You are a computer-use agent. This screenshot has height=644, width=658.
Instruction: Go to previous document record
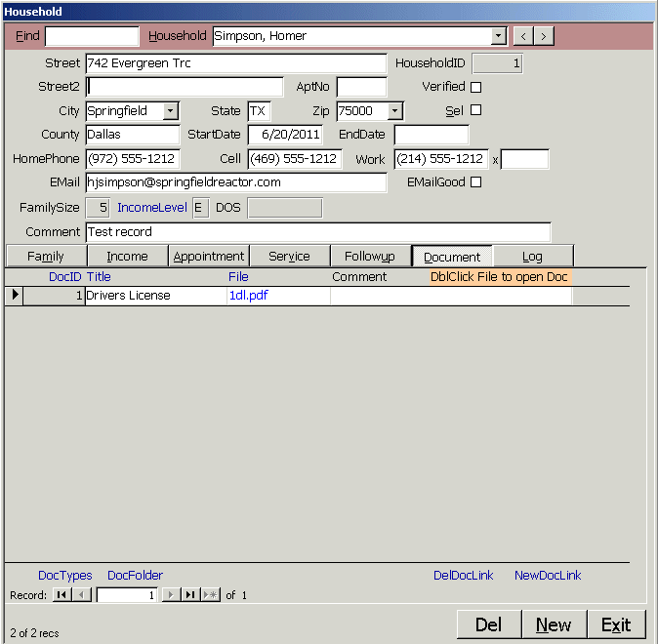(x=82, y=595)
